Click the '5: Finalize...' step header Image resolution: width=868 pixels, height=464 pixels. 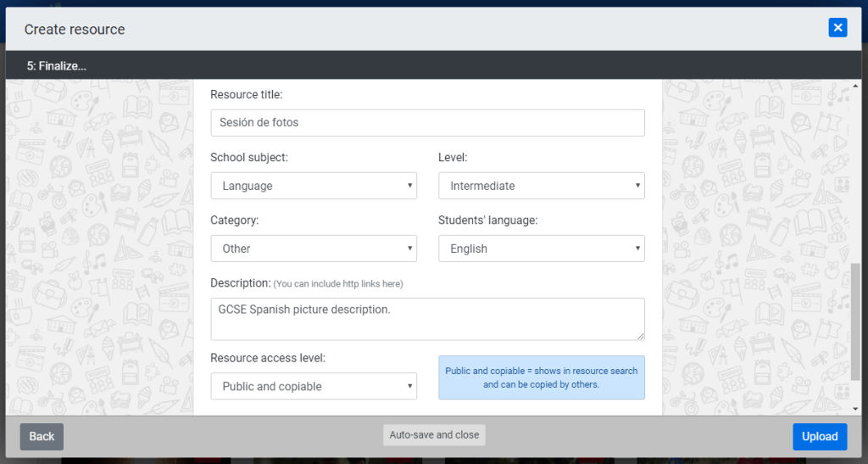[x=57, y=65]
